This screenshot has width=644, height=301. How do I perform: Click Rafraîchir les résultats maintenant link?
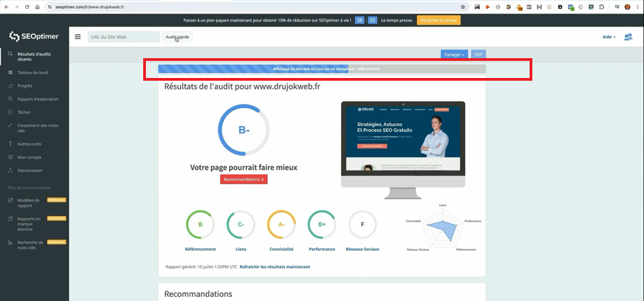click(275, 267)
